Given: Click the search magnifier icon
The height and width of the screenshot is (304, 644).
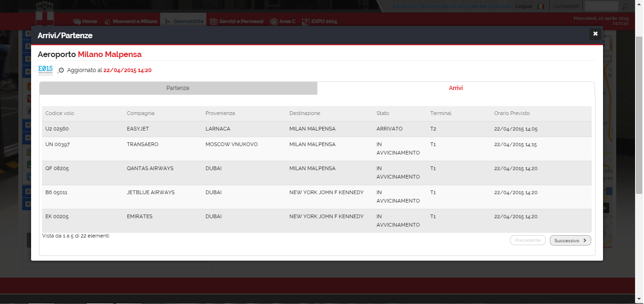Looking at the screenshot, I should coord(625,7).
